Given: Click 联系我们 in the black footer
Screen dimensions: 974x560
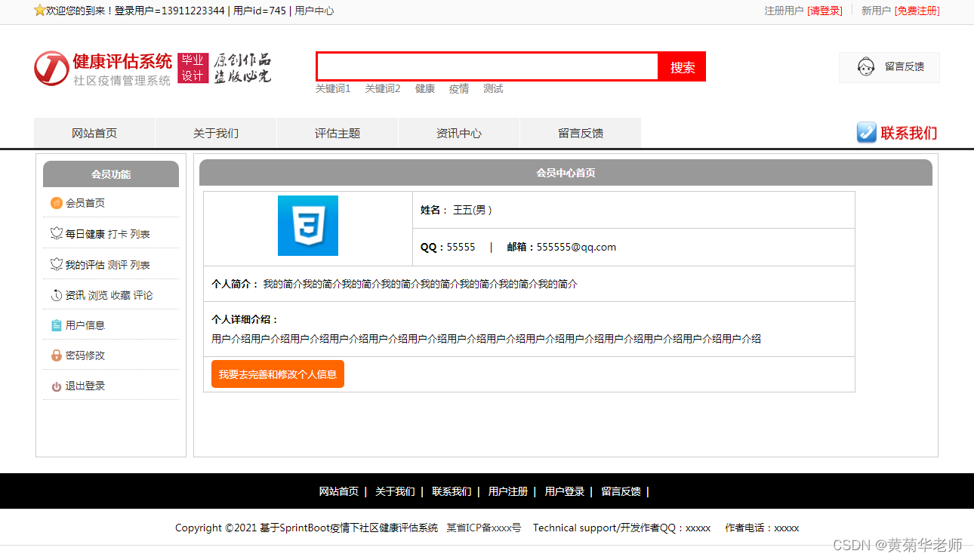Looking at the screenshot, I should point(452,491).
